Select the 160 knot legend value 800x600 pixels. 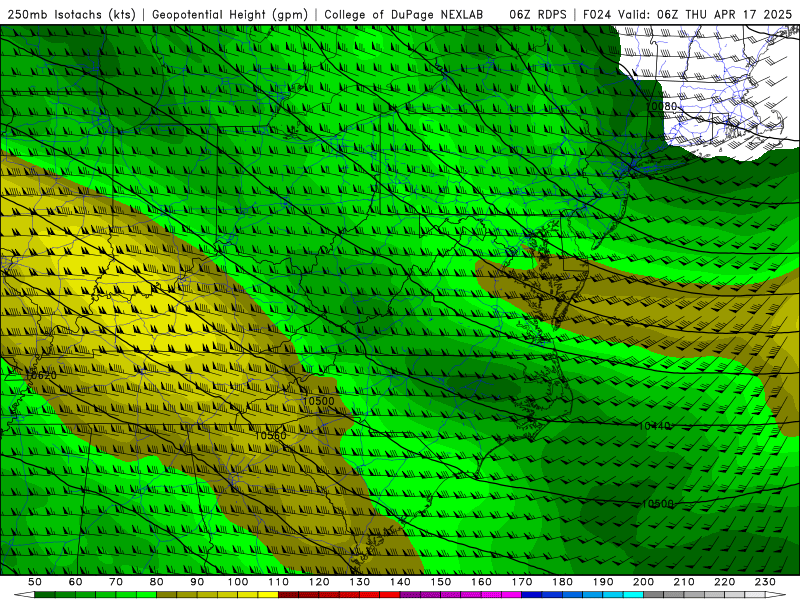(482, 582)
